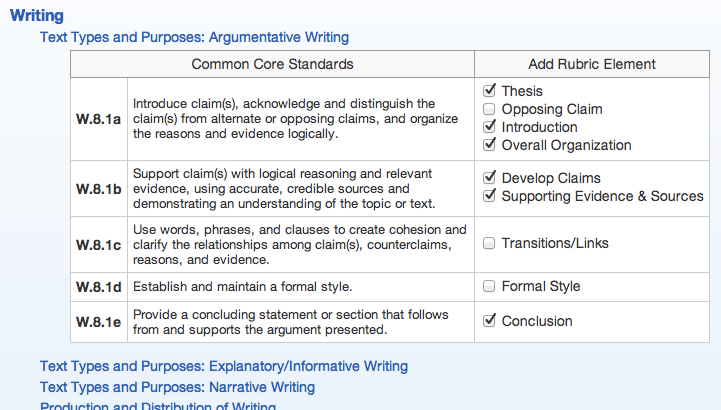Collapse the Writing section heading

36,16
